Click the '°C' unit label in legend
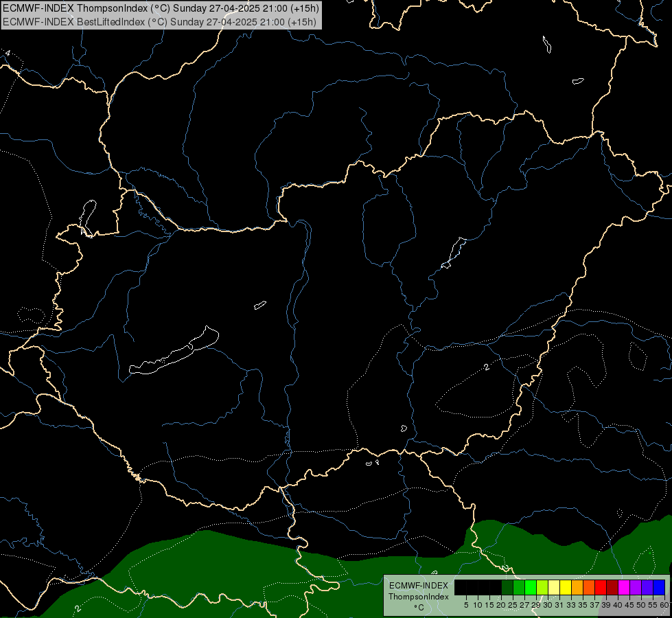 click(x=419, y=608)
